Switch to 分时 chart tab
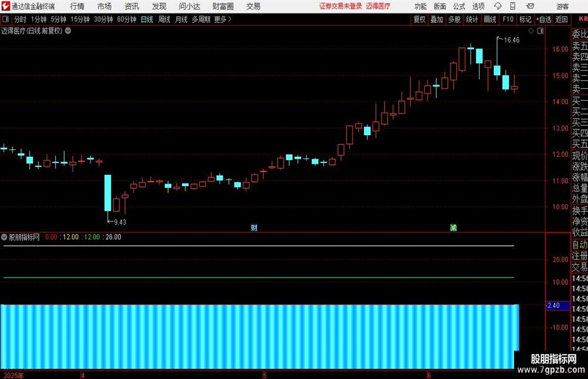Image resolution: width=588 pixels, height=379 pixels. (x=20, y=19)
